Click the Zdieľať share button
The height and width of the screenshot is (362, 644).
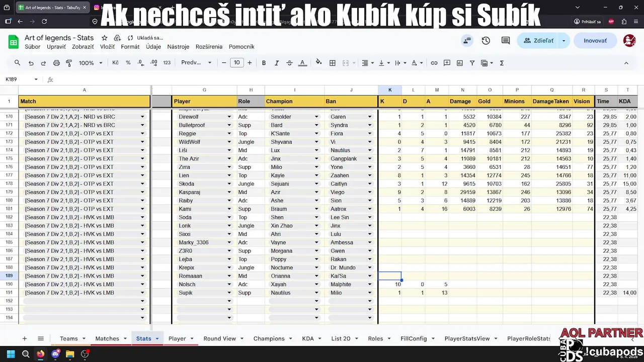click(x=538, y=41)
